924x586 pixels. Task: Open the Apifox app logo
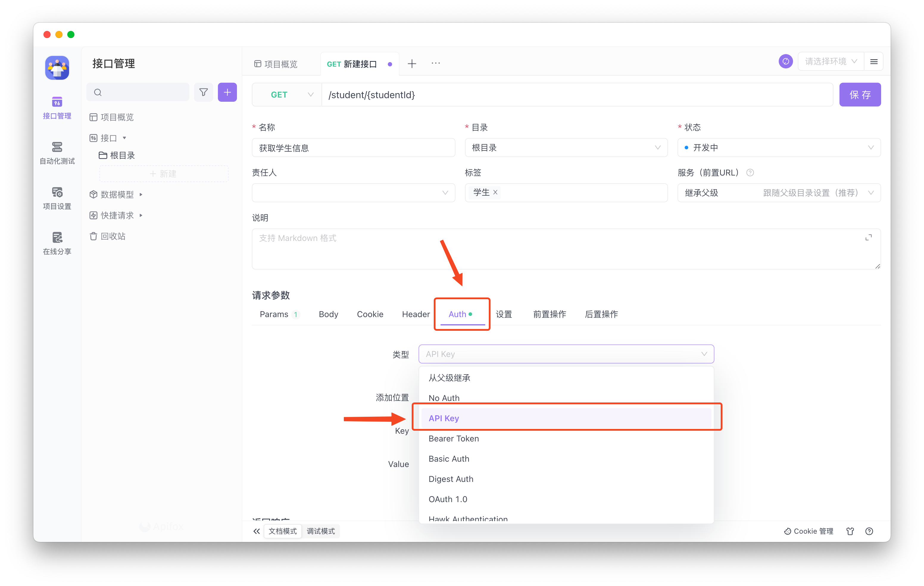(57, 68)
